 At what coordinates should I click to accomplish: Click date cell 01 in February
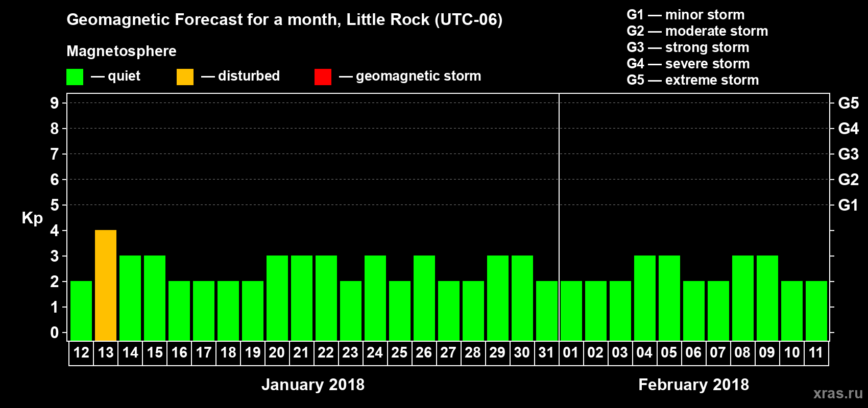[x=571, y=353]
